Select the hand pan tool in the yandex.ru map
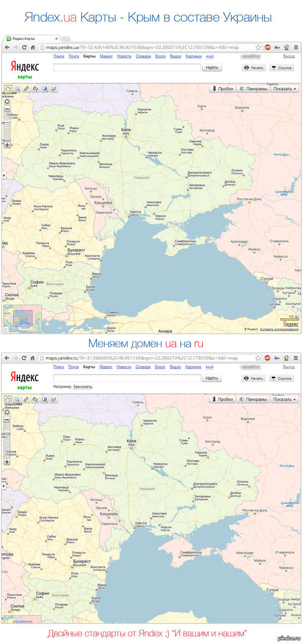Screen dimensions: 303x644 click(x=8, y=399)
